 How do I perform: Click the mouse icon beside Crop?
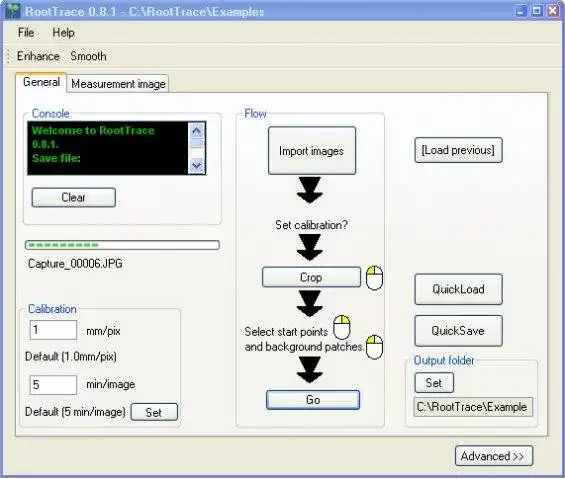374,278
